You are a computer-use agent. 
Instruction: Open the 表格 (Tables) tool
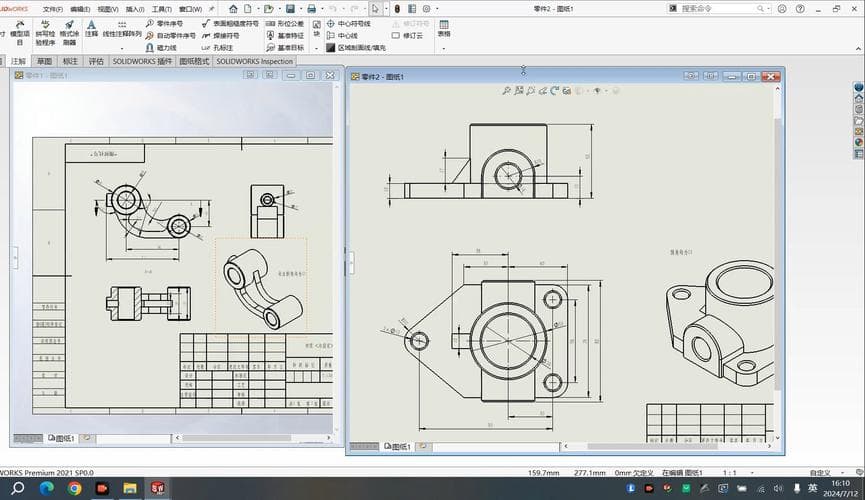444,29
